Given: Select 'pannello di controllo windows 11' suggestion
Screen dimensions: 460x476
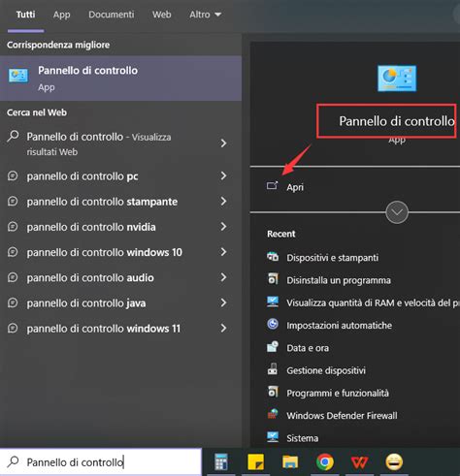Looking at the screenshot, I should [104, 329].
